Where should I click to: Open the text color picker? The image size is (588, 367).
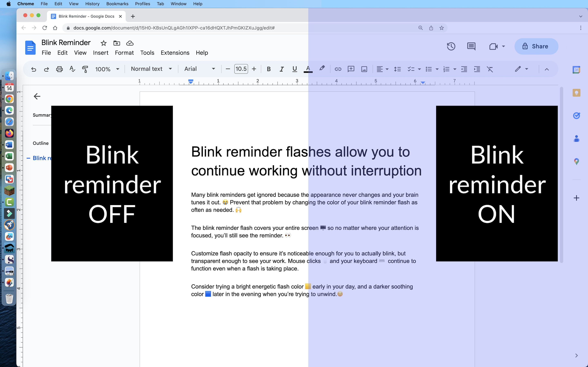click(308, 69)
